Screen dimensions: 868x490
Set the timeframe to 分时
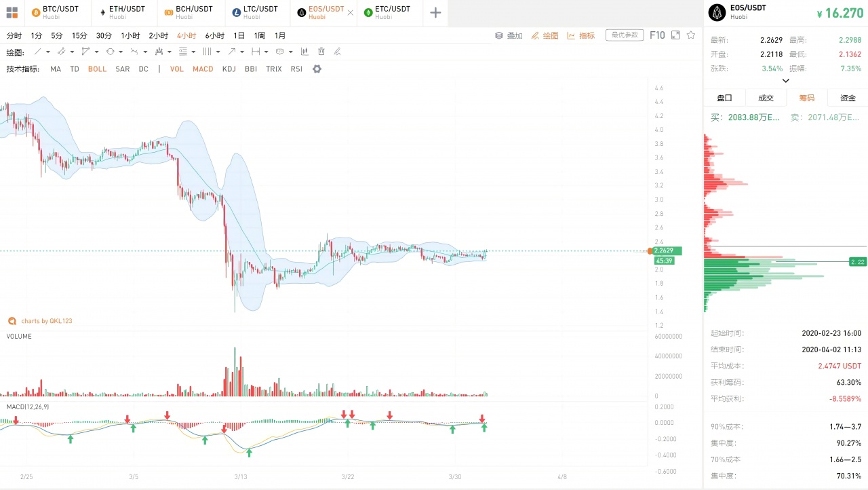click(14, 35)
